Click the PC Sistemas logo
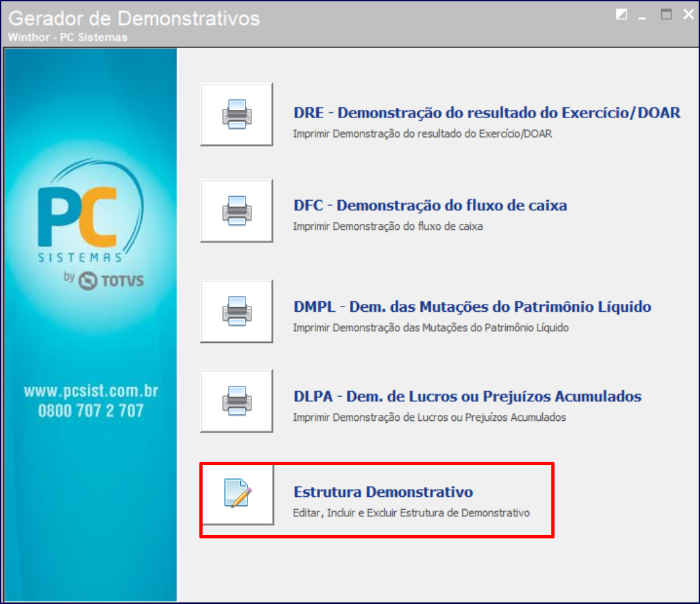 click(91, 211)
